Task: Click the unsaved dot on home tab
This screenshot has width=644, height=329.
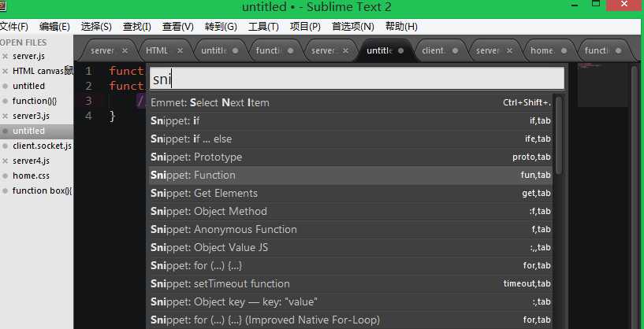Action: (x=564, y=50)
